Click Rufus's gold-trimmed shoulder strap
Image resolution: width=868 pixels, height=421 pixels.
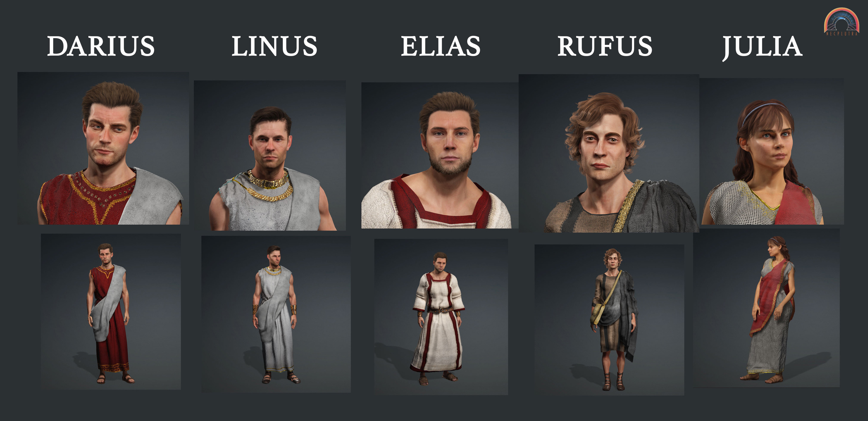coord(628,206)
